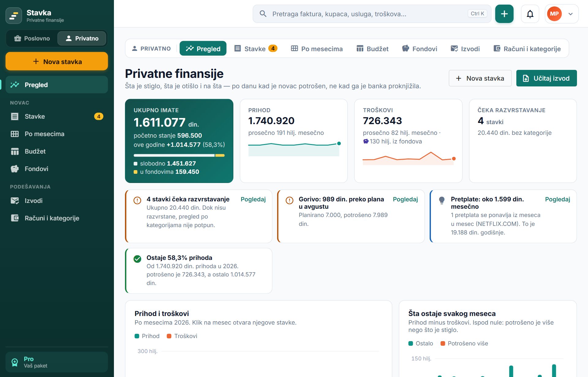Switch to Poslovno mode

(x=32, y=38)
